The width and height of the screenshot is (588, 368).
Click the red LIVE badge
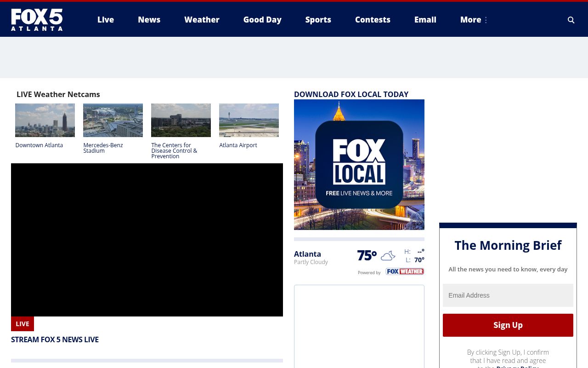(x=23, y=324)
